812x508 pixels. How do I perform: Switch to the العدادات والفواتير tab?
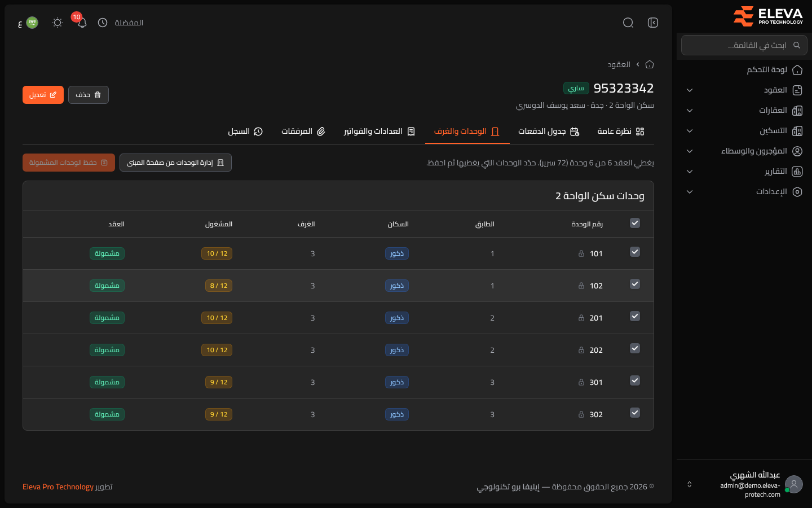pos(379,132)
